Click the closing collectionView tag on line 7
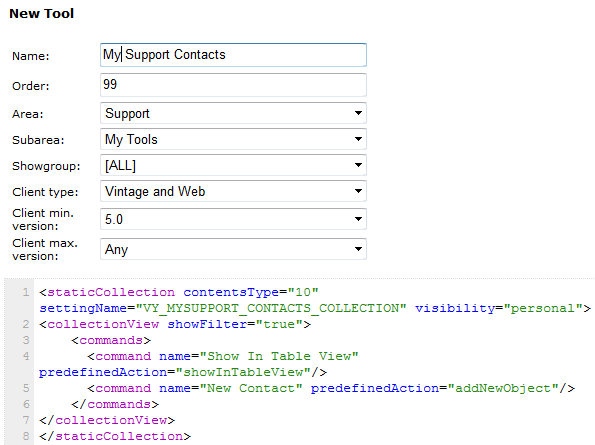The height and width of the screenshot is (445, 595). point(107,420)
